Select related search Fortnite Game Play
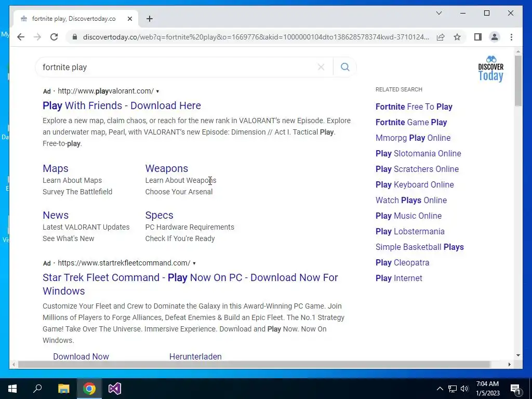The height and width of the screenshot is (399, 532). coord(411,122)
